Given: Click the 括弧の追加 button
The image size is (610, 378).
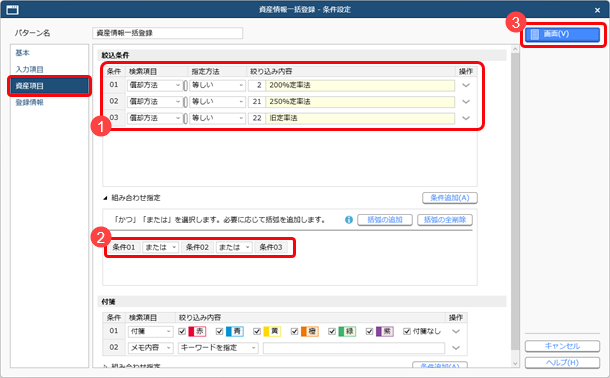Looking at the screenshot, I should (385, 220).
